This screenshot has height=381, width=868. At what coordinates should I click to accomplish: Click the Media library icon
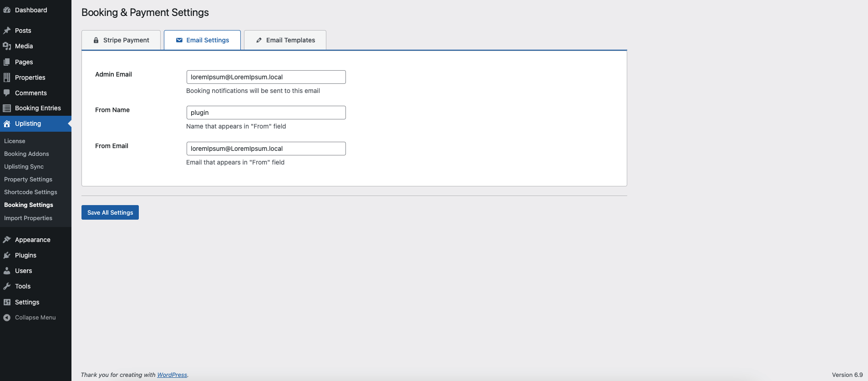pos(7,46)
